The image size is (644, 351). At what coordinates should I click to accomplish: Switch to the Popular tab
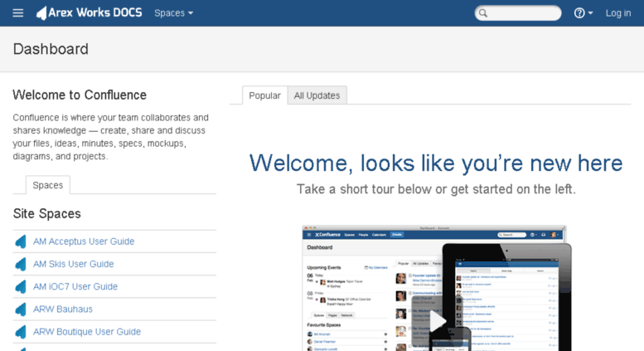pyautogui.click(x=265, y=95)
